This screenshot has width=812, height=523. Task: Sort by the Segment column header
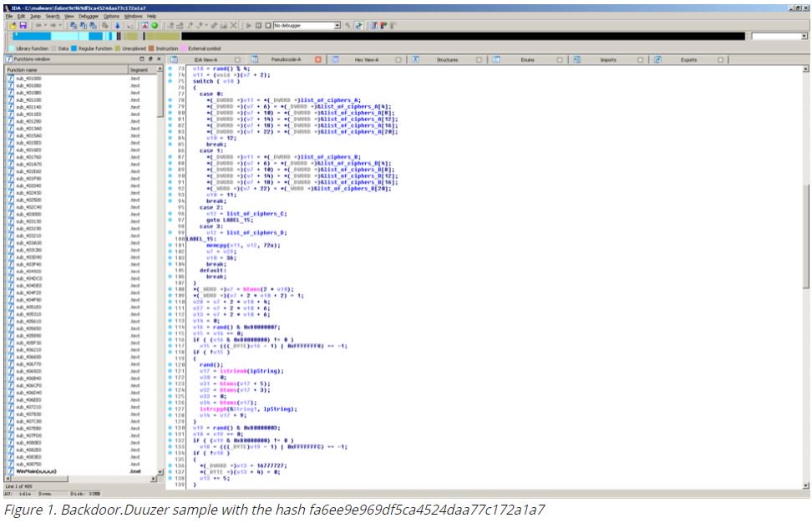click(x=141, y=69)
